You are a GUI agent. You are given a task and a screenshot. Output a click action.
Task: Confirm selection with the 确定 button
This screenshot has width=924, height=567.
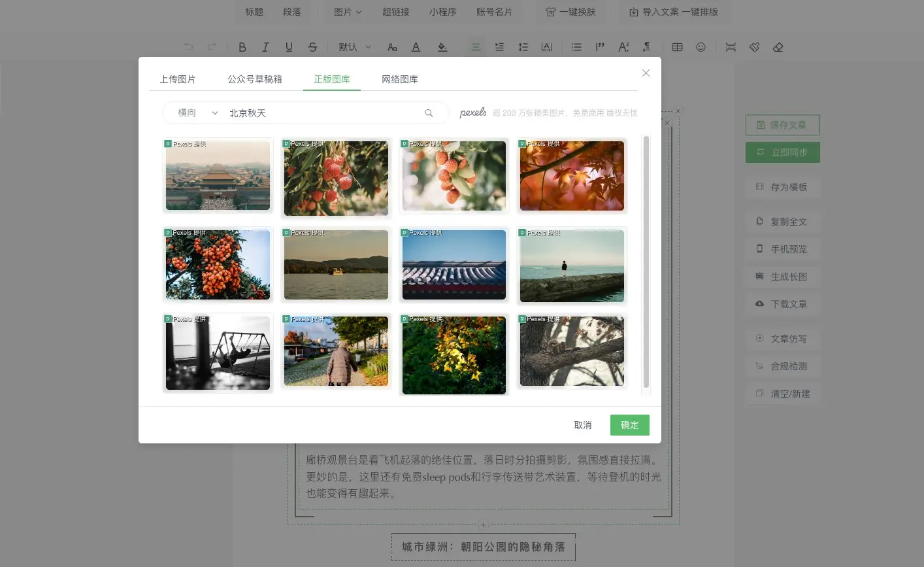(629, 425)
